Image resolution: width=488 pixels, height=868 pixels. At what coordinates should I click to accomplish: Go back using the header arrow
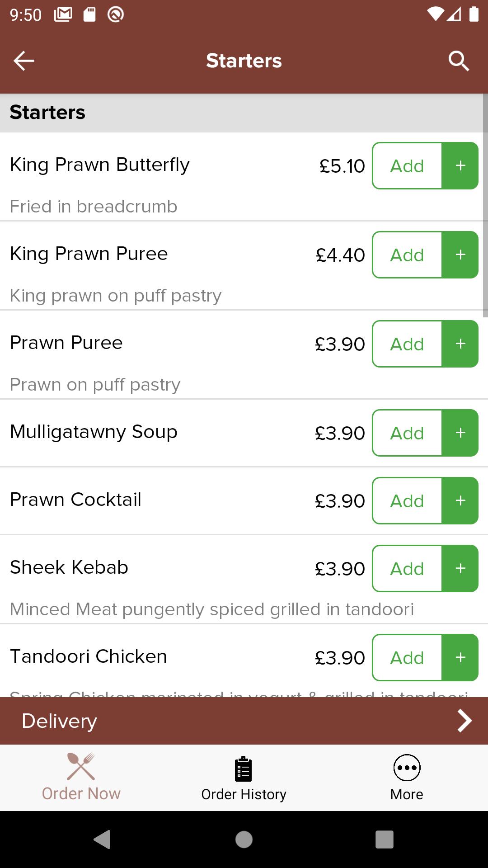tap(24, 61)
